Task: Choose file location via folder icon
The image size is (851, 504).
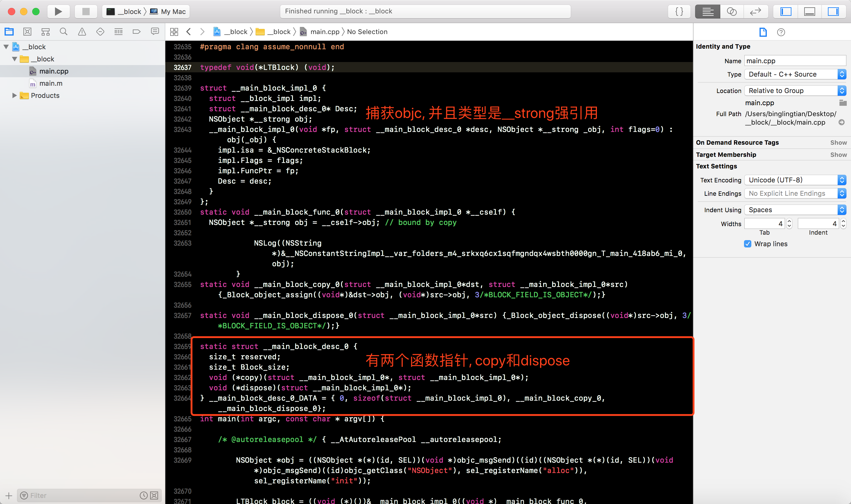Action: (842, 102)
